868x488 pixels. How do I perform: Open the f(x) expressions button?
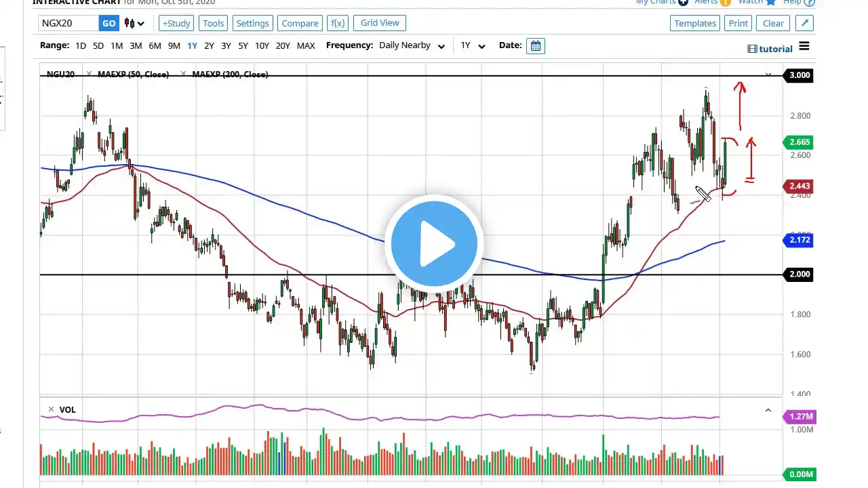coord(337,23)
